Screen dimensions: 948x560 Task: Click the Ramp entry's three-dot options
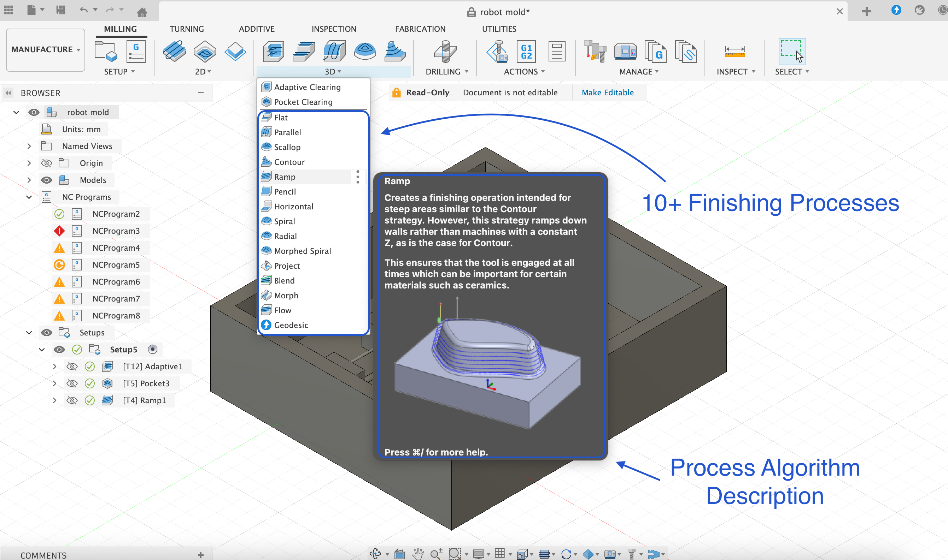point(358,177)
